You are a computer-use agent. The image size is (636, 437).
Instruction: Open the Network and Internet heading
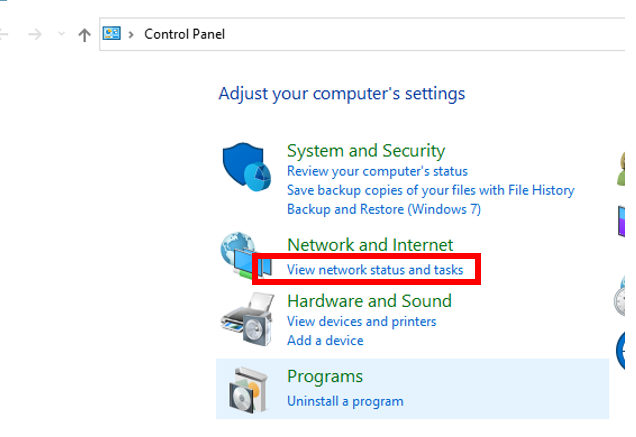(369, 245)
